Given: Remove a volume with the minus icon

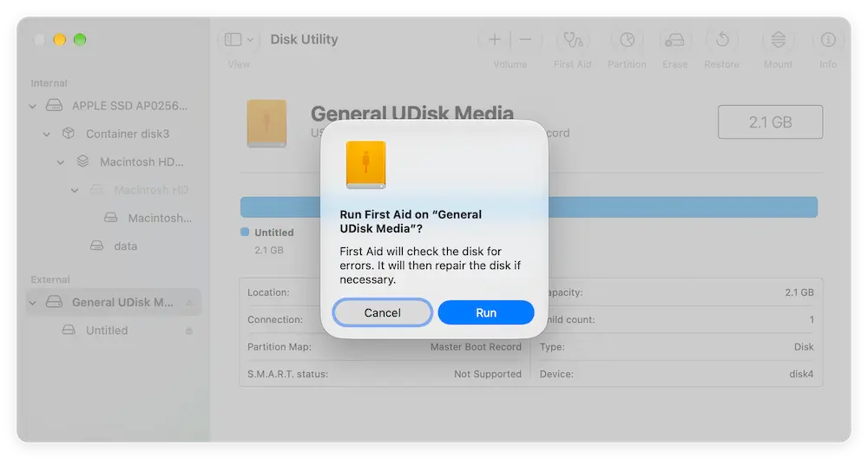Looking at the screenshot, I should pos(525,39).
